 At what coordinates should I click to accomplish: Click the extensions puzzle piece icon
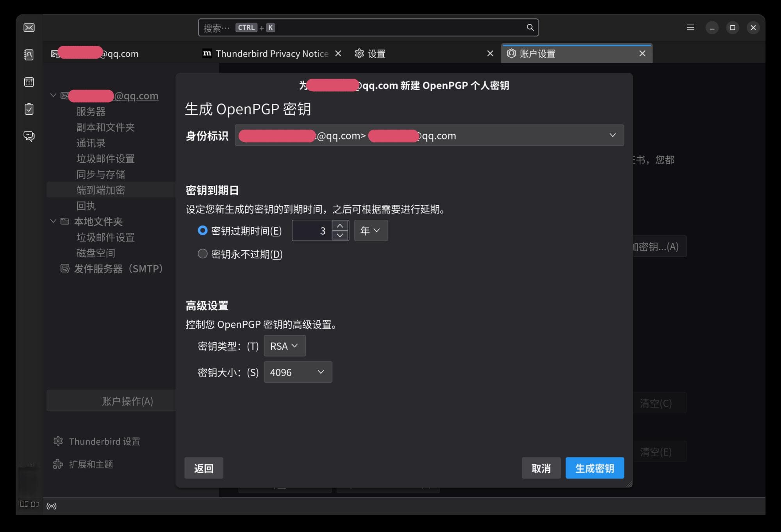[58, 464]
